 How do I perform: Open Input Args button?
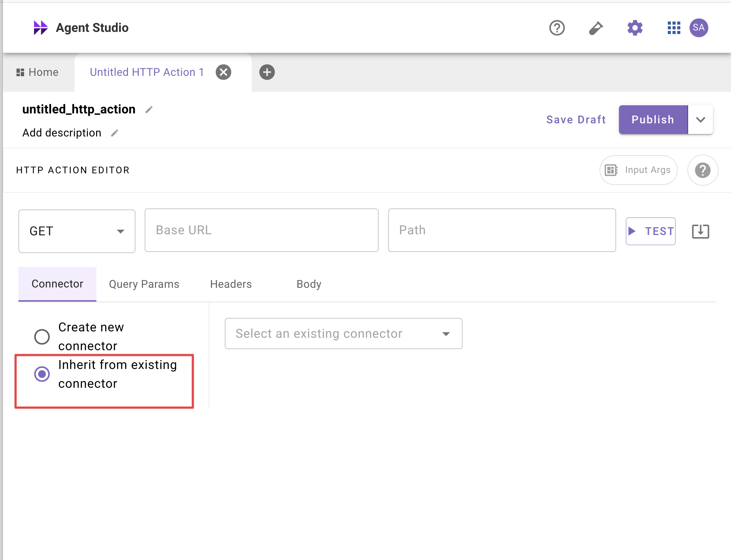click(638, 170)
